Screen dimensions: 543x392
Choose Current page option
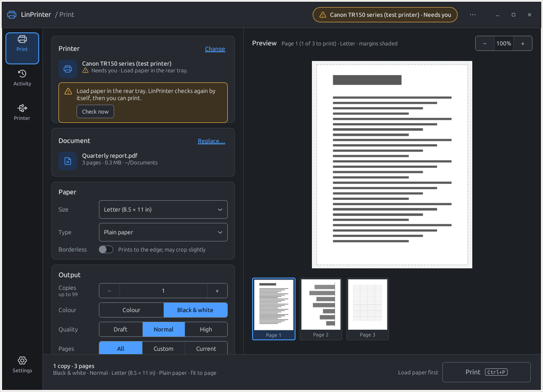(x=206, y=348)
